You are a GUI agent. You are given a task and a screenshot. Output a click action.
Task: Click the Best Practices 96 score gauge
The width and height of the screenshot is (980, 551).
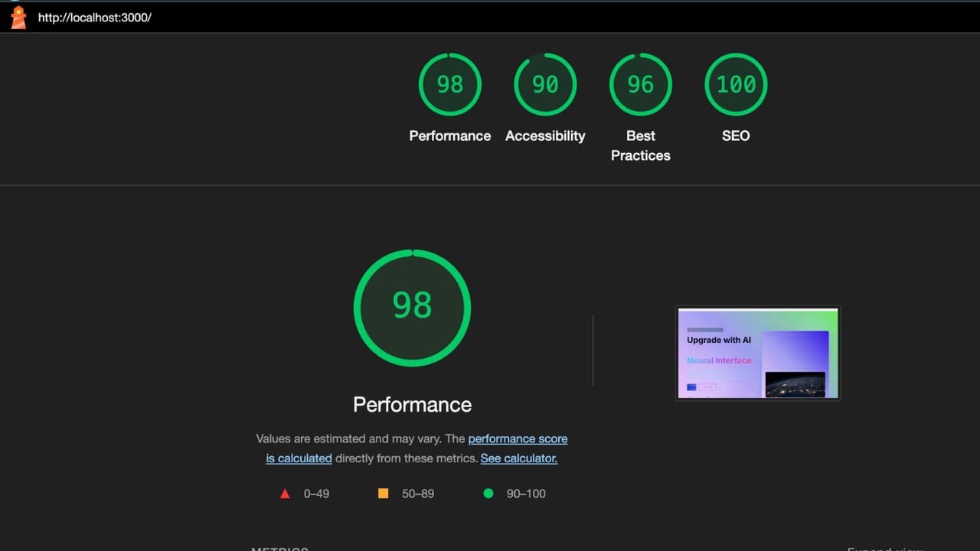pos(640,84)
